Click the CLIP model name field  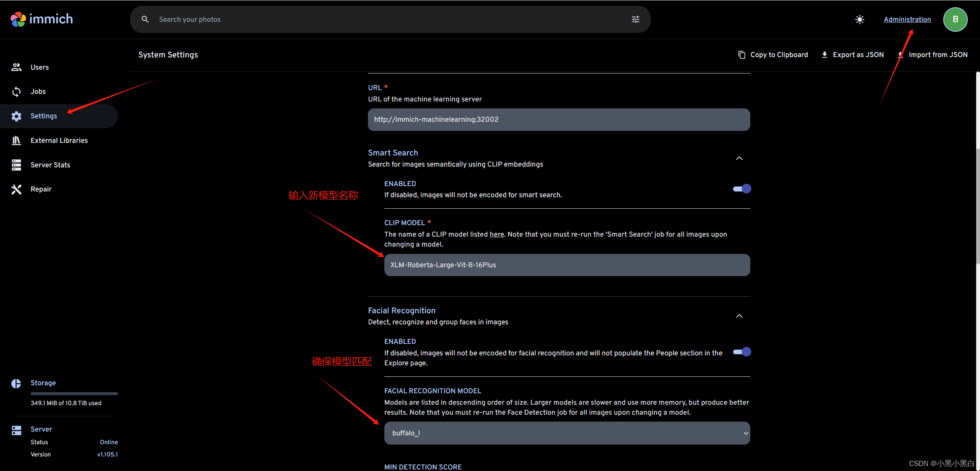(567, 265)
